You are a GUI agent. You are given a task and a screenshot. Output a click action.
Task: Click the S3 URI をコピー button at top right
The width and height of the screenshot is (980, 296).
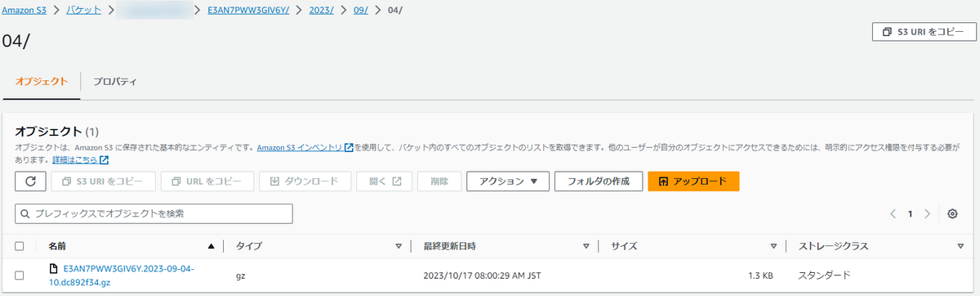coord(924,32)
